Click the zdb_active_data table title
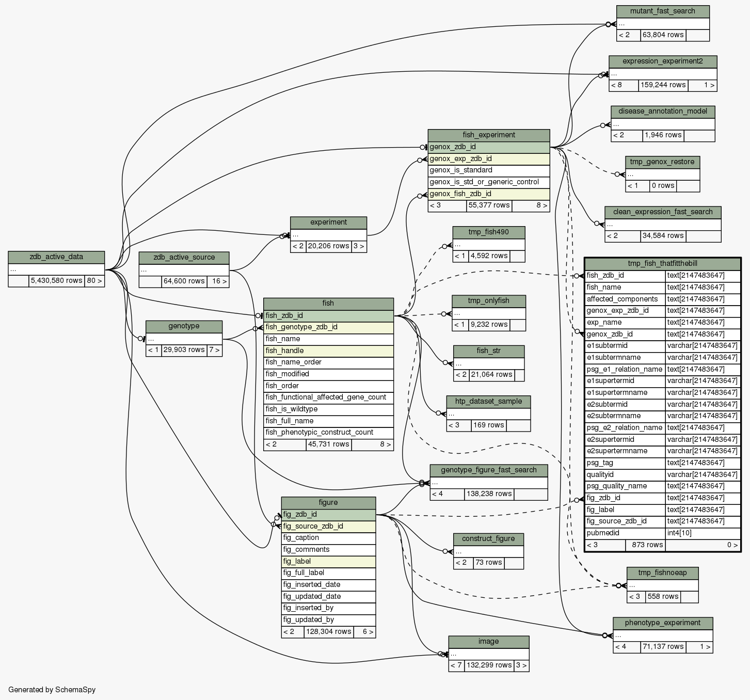Viewport: 750px width, 700px height. click(56, 257)
